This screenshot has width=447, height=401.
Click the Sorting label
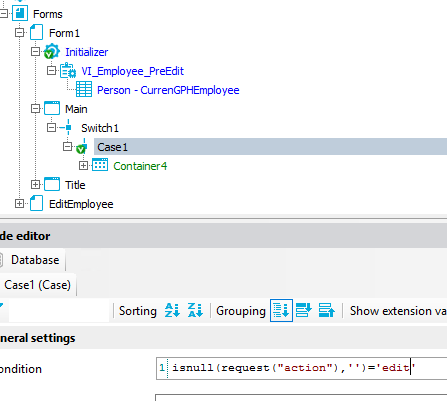(138, 311)
